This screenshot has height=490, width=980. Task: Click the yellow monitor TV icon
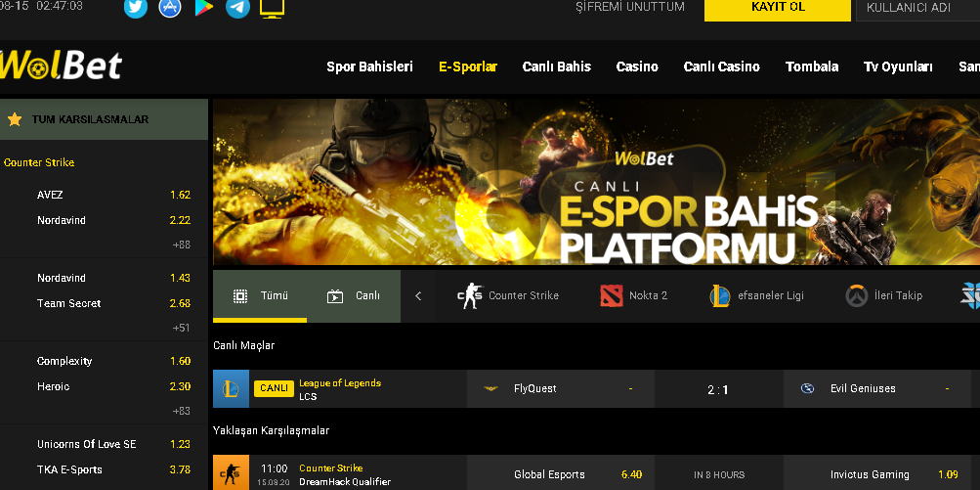[273, 8]
